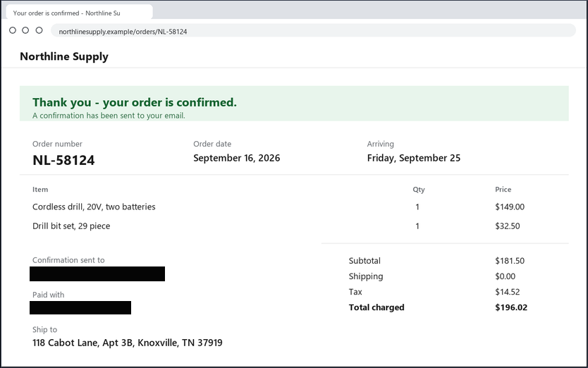
Task: Click the 'Qty' column header
Action: (x=419, y=190)
